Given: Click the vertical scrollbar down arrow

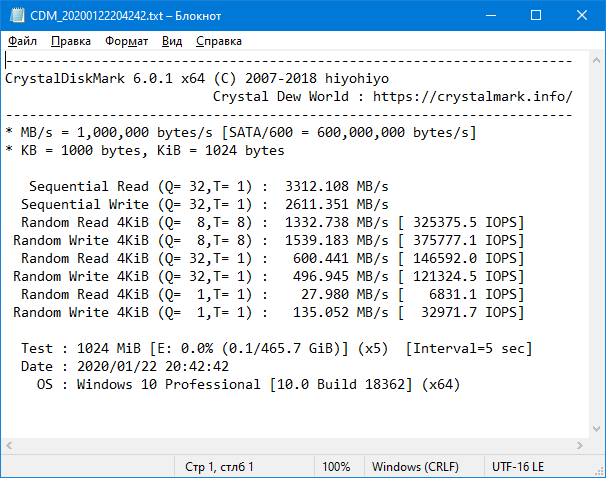Looking at the screenshot, I should click(596, 429).
